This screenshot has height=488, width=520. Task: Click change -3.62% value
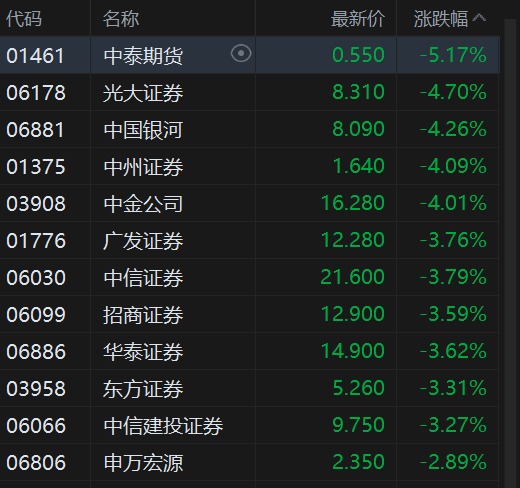click(x=453, y=351)
